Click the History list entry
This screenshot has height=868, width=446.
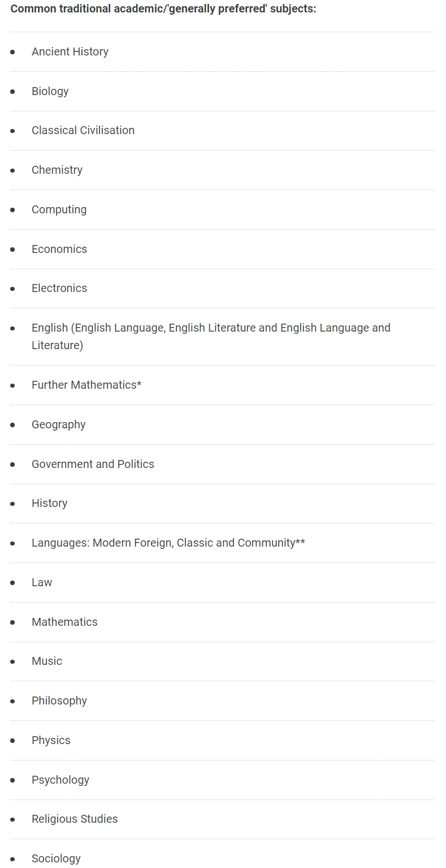click(50, 503)
